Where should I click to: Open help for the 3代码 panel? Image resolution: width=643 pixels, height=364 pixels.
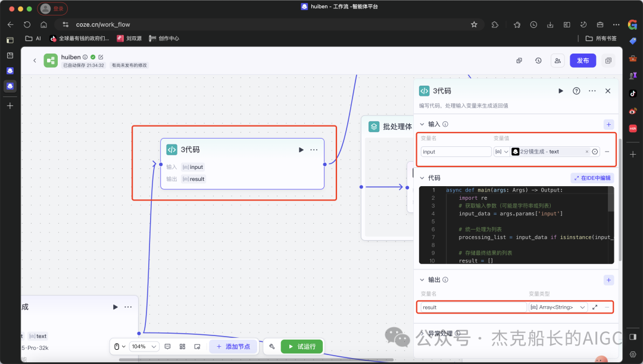576,91
